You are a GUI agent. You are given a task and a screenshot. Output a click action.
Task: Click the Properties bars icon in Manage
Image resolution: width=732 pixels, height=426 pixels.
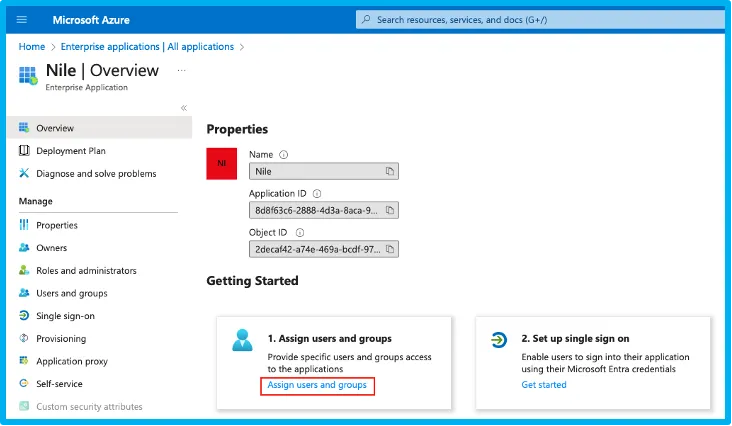pyautogui.click(x=24, y=225)
